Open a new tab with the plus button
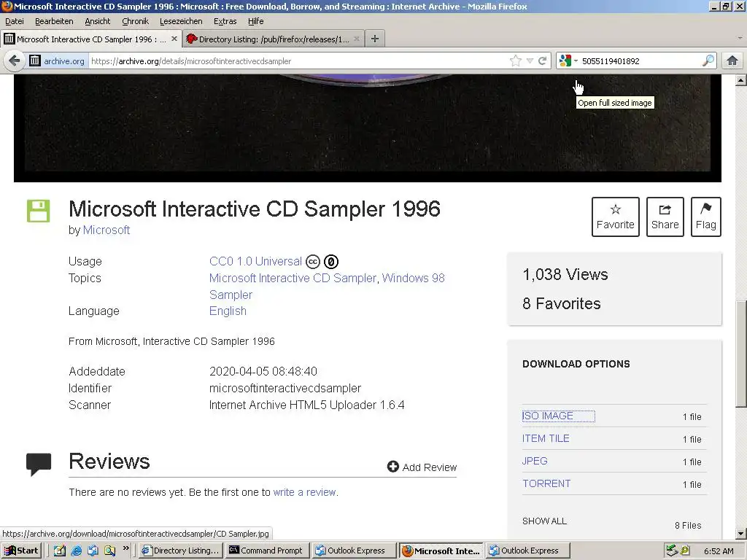The width and height of the screenshot is (747, 560). click(375, 39)
